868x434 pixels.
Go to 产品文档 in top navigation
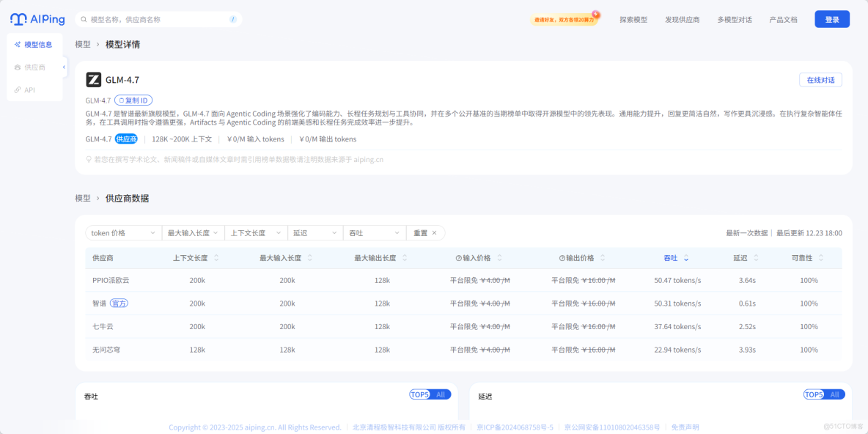[x=786, y=19]
